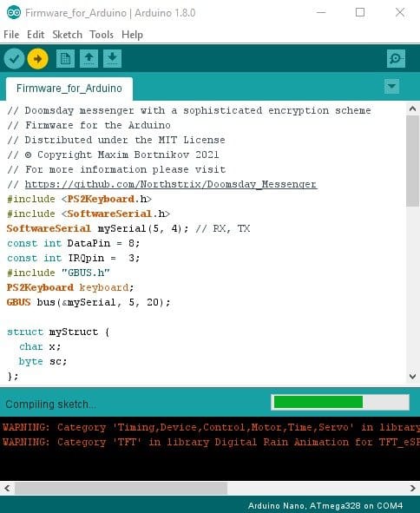Image resolution: width=420 pixels, height=513 pixels.
Task: Click the 'Copyright Maxim Bortnikov 2021' comment
Action: tap(113, 155)
